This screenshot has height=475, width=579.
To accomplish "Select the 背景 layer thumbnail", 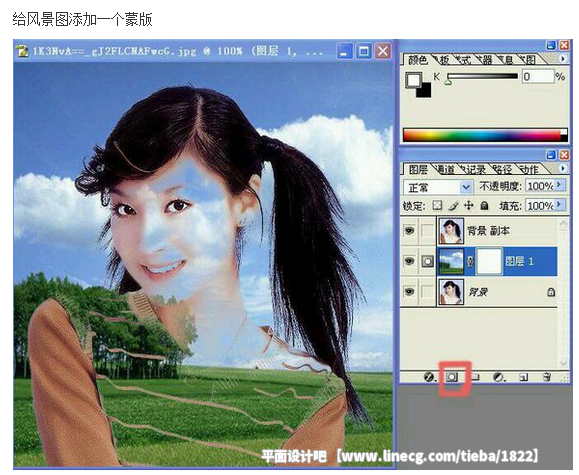I will pyautogui.click(x=450, y=292).
